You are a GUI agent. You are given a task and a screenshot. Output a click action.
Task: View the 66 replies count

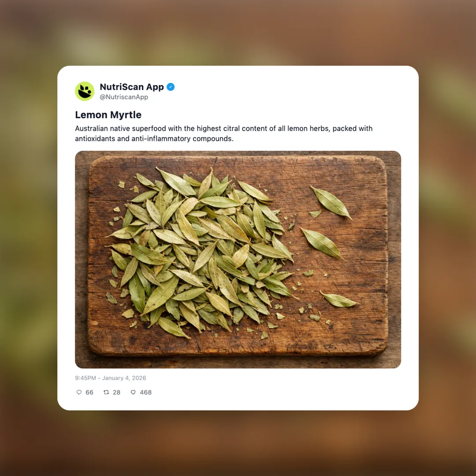(x=89, y=392)
